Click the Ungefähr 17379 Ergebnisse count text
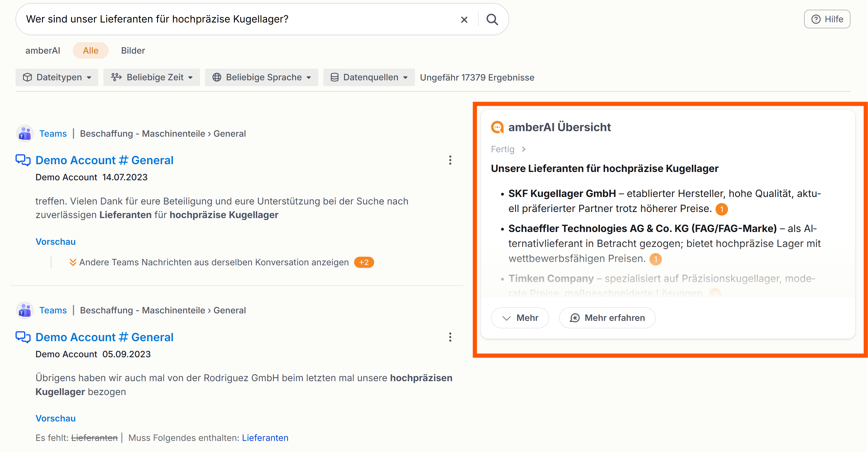 [x=477, y=78]
